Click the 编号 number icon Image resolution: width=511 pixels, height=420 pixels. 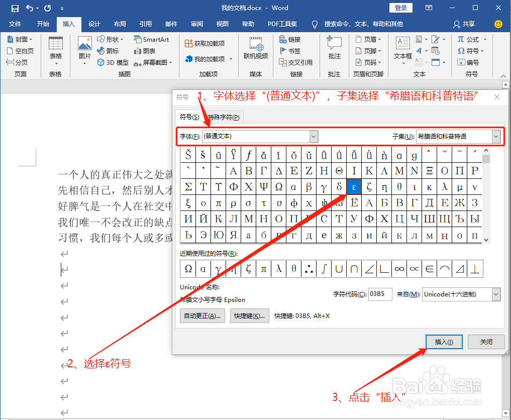click(468, 62)
